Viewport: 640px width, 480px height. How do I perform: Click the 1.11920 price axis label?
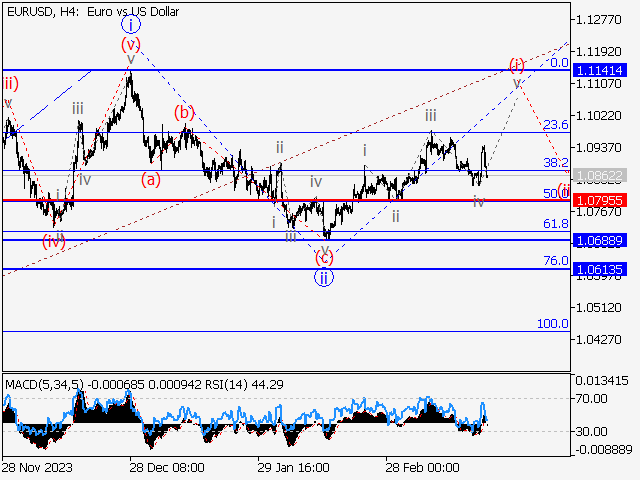coord(598,51)
